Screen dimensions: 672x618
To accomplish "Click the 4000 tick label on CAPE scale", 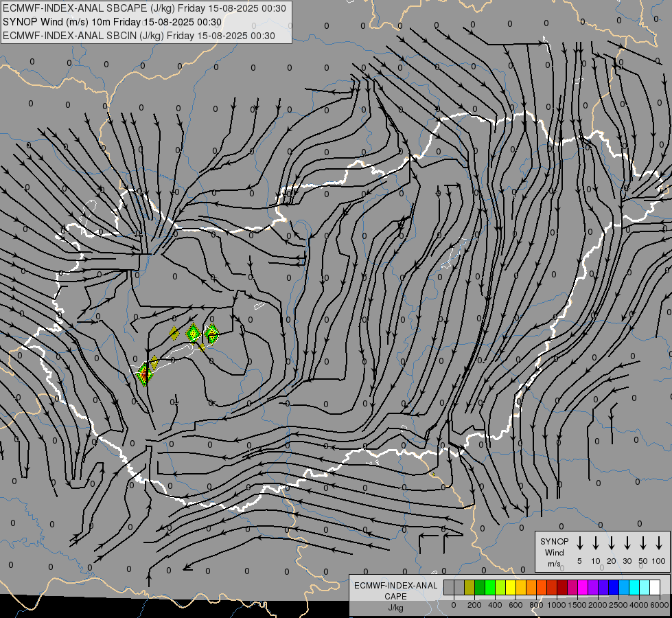I will [x=639, y=605].
